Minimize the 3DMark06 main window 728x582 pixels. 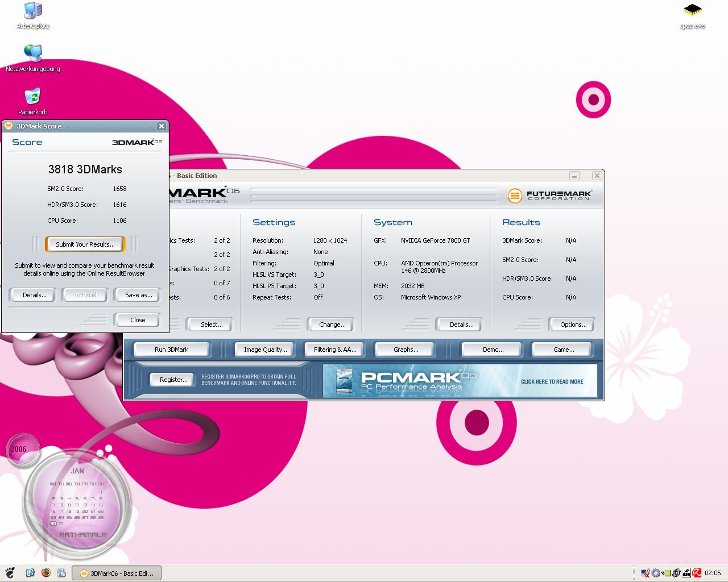pyautogui.click(x=574, y=176)
